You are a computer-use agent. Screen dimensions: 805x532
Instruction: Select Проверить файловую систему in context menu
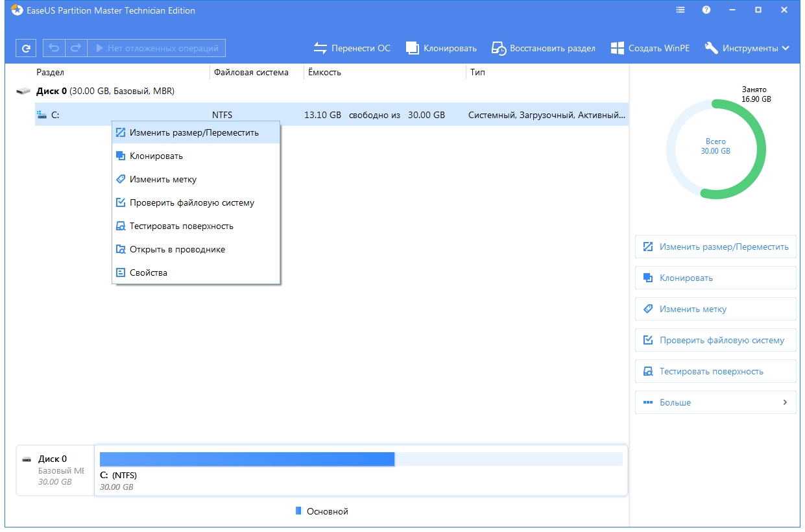(191, 202)
